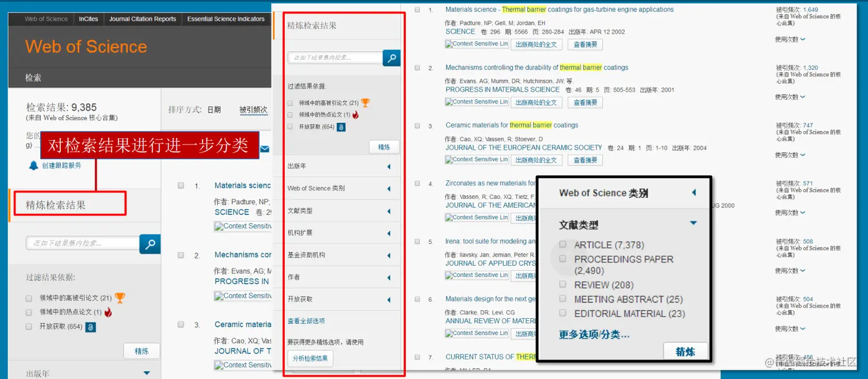This screenshot has width=868, height=379.
Task: Open Essential Science Indicators top tab
Action: 226,19
